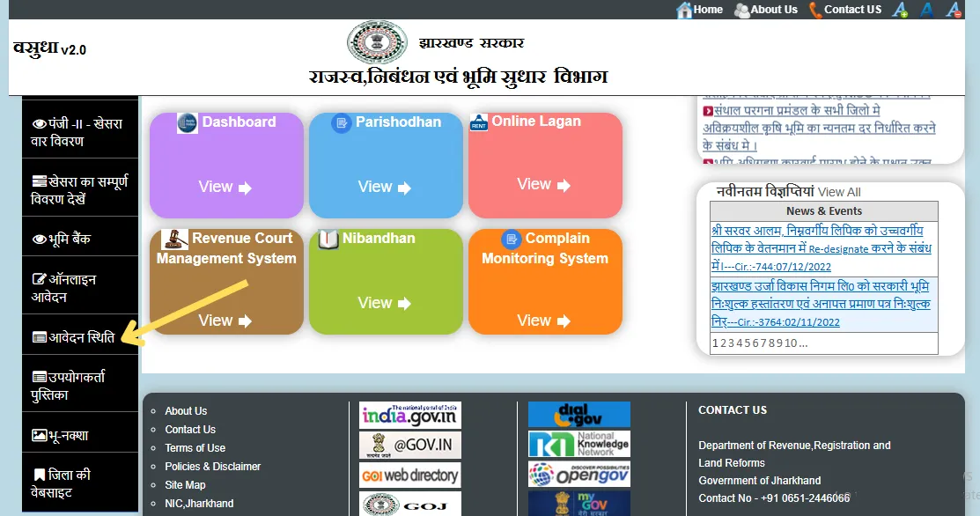Open आवेदन स्थिति sidebar item
Viewport: 980px width, 516px height.
[80, 337]
